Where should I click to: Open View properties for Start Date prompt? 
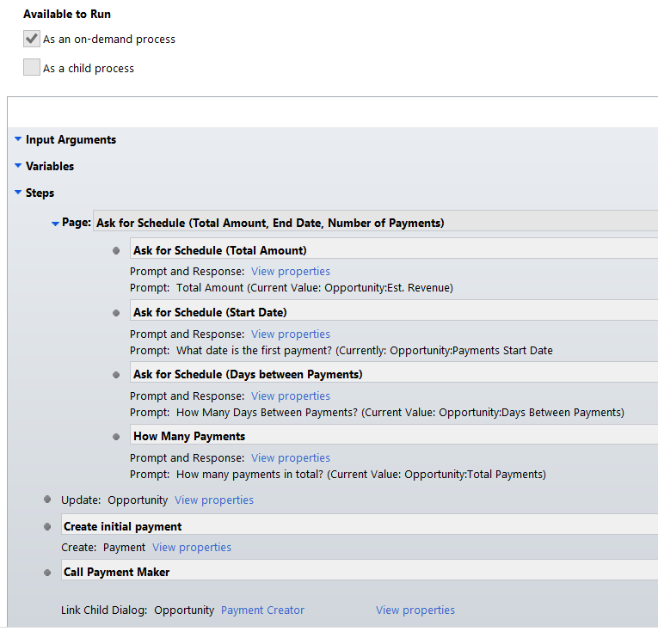290,334
